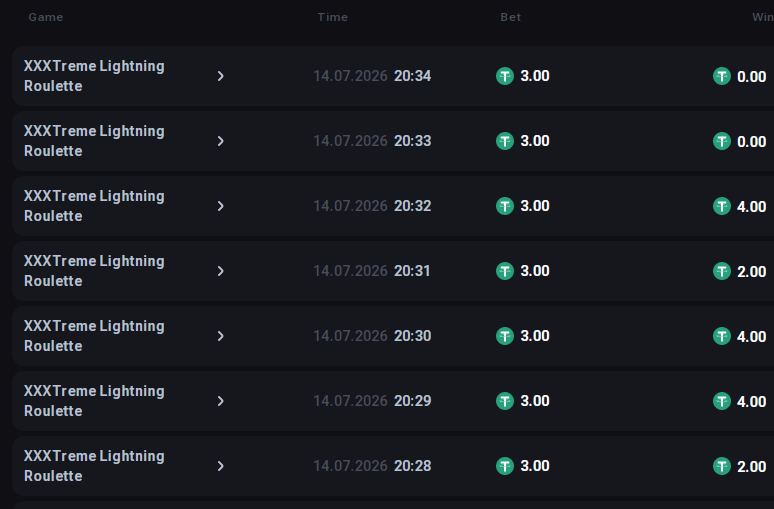Expand the 20:31 round chevron

221,271
